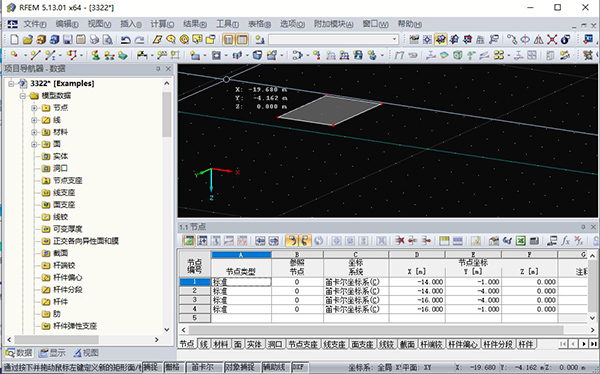Screen dimensions: 600x374
Task: Expand the 节点 tree folder
Action: [34, 108]
